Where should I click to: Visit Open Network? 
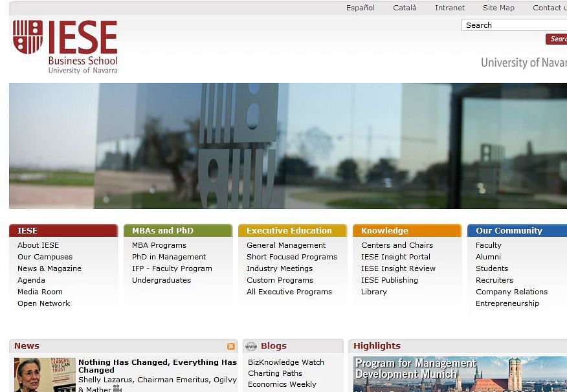tap(44, 303)
